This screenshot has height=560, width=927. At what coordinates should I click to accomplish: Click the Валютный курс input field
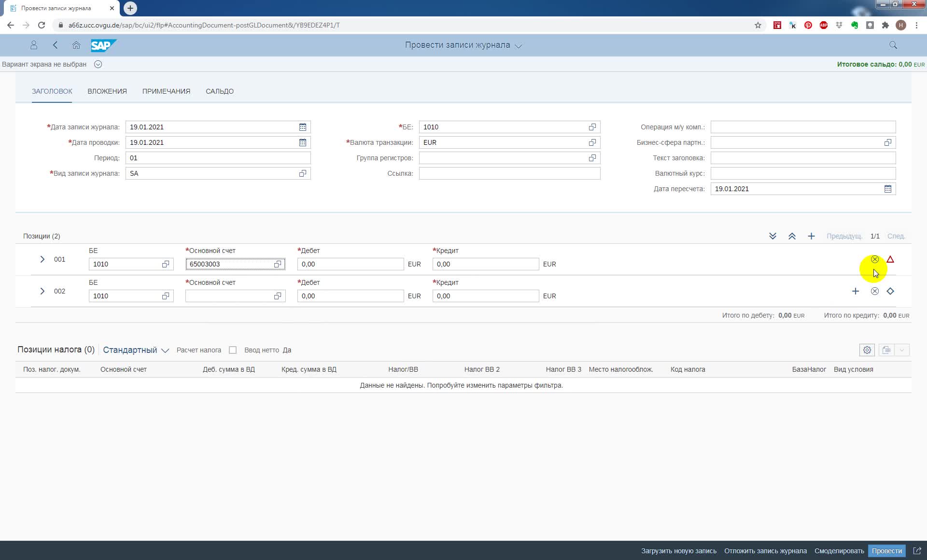803,173
